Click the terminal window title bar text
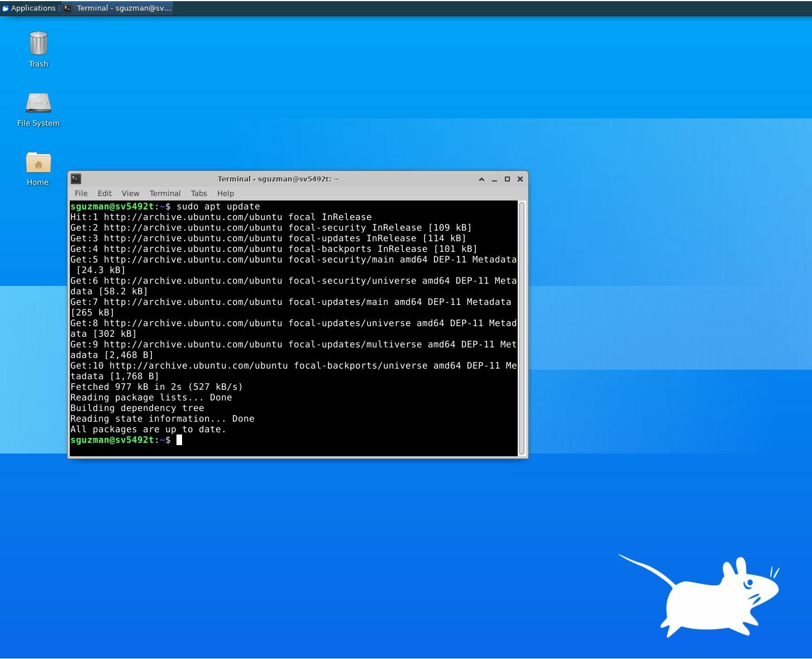The height and width of the screenshot is (659, 812). click(278, 179)
